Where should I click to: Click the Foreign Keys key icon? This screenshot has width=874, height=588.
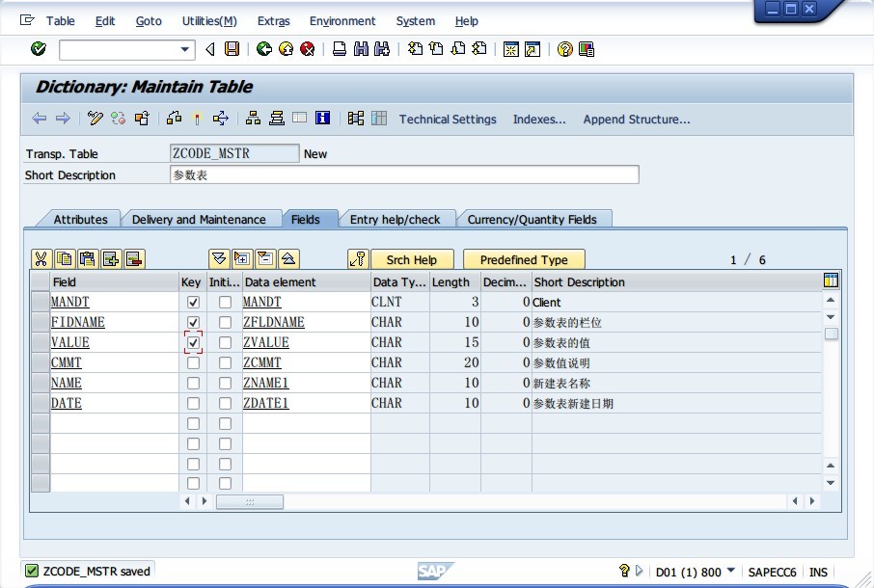358,259
